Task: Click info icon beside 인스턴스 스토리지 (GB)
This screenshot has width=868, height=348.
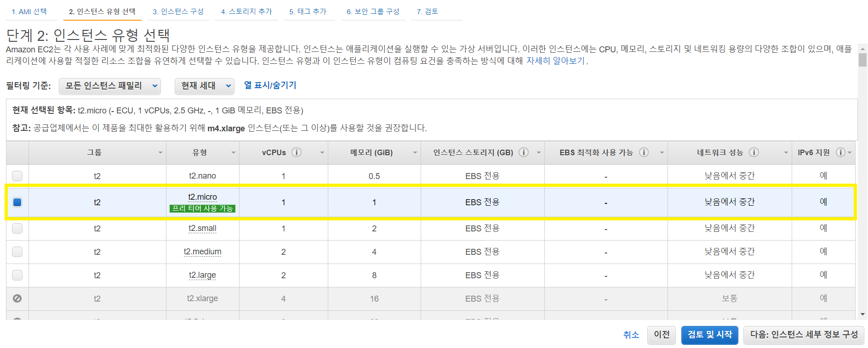Action: [524, 152]
